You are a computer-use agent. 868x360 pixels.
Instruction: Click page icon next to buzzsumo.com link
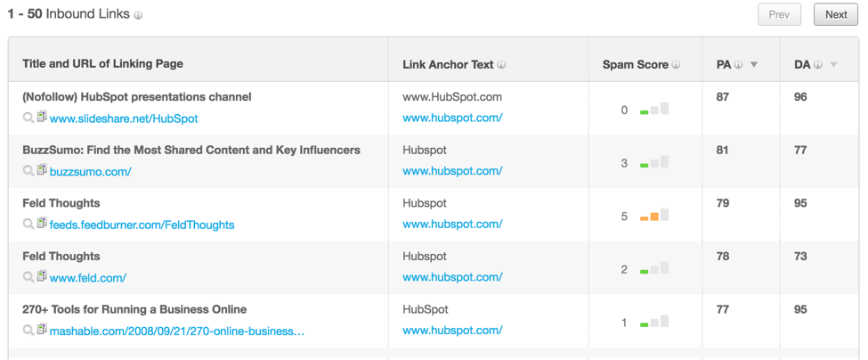[x=42, y=170]
